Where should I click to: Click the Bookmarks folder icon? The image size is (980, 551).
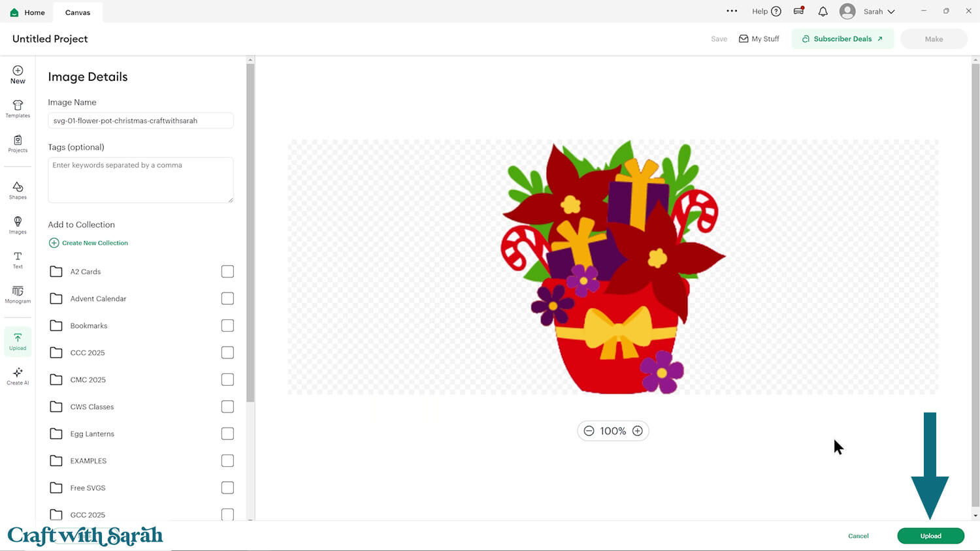(56, 326)
